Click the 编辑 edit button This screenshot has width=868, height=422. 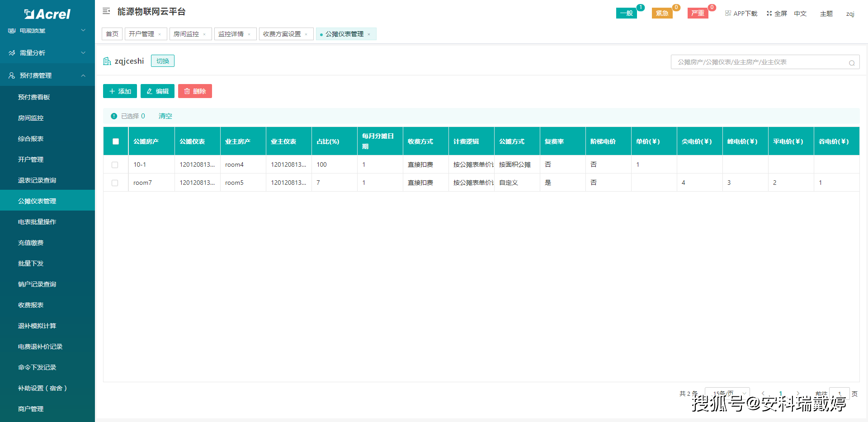pos(157,91)
